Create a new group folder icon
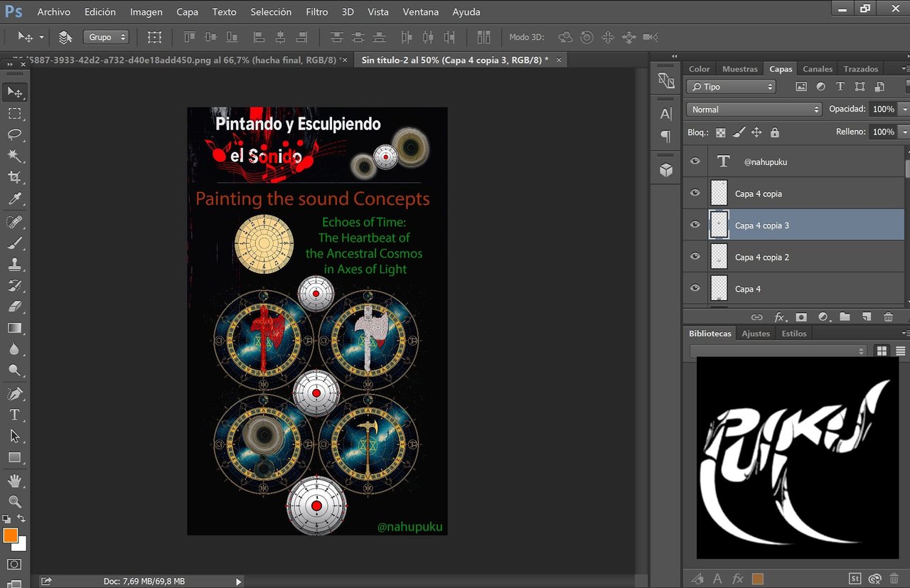Image resolution: width=910 pixels, height=588 pixels. (845, 317)
